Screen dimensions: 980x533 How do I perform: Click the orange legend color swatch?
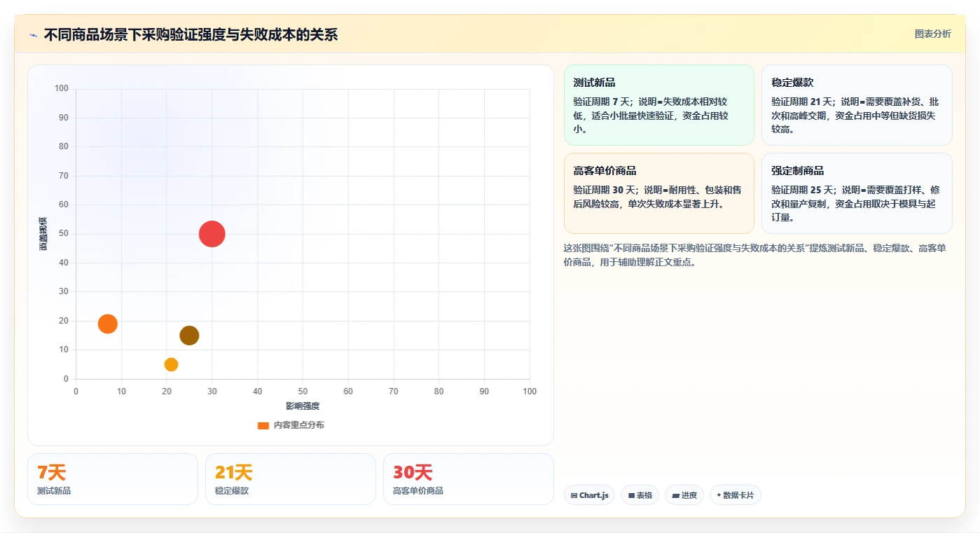tap(263, 425)
